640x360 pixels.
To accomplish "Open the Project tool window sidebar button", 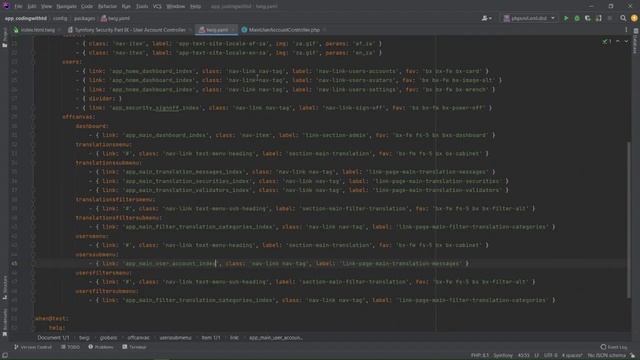I will pos(4,38).
